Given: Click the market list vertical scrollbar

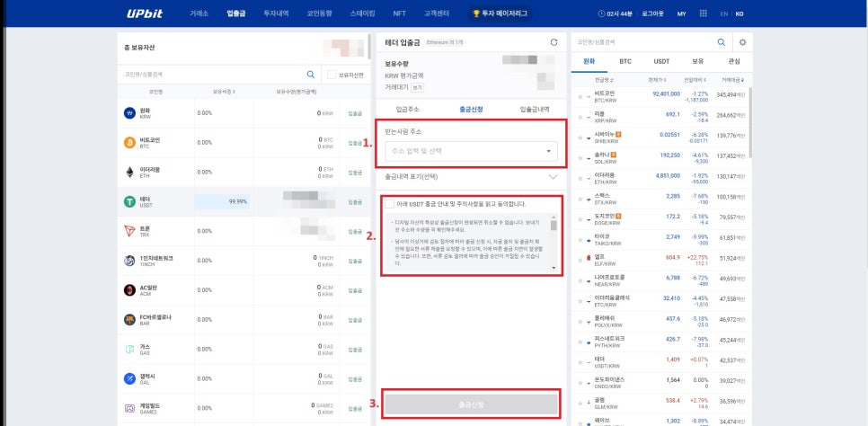Looking at the screenshot, I should 750,122.
